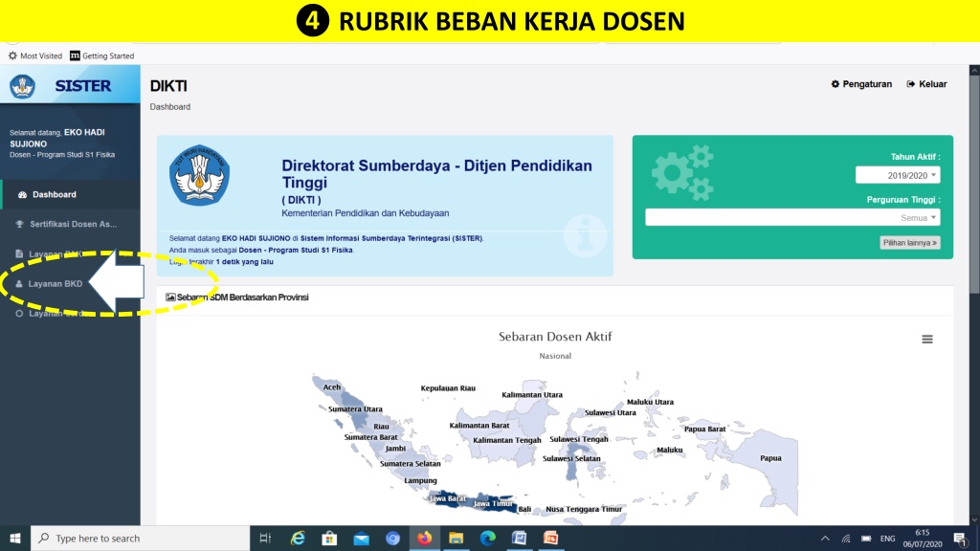980x551 pixels.
Task: Expand the Tahun Aktif 2019/2020 dropdown
Action: (898, 176)
